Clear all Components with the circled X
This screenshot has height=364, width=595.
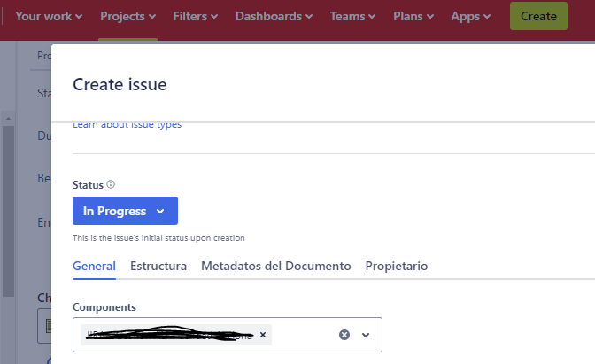344,335
